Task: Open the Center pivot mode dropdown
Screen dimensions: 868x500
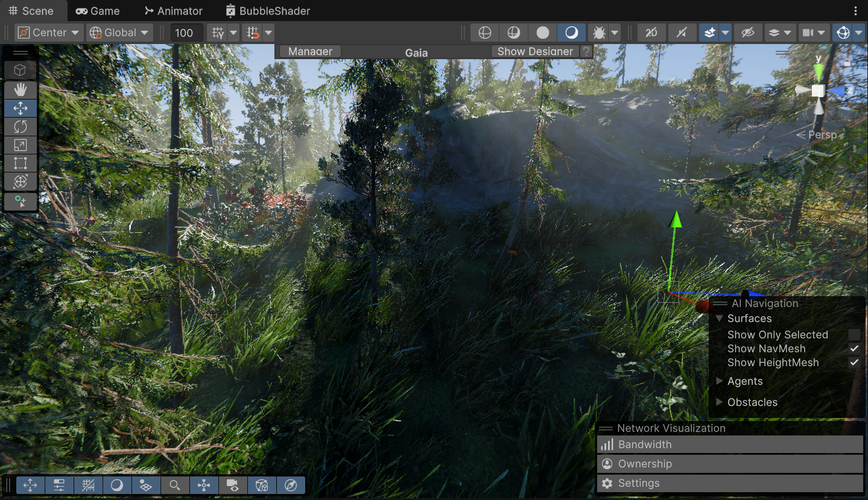Action: [x=48, y=32]
